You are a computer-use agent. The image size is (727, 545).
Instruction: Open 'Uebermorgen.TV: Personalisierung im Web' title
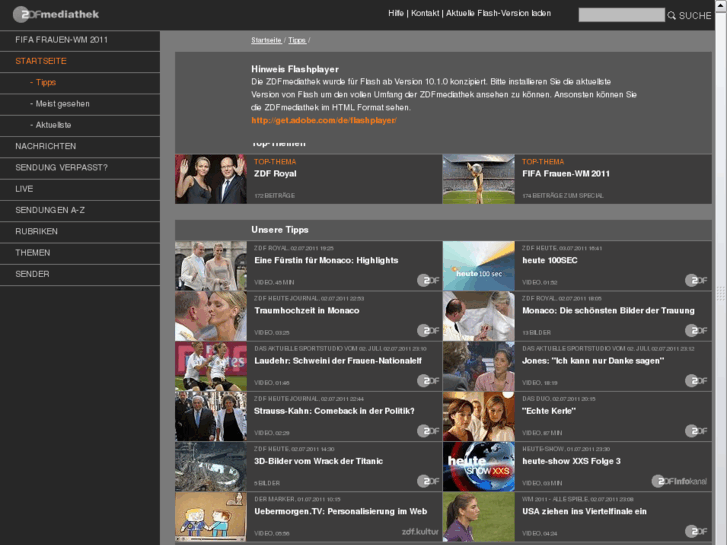tap(341, 512)
